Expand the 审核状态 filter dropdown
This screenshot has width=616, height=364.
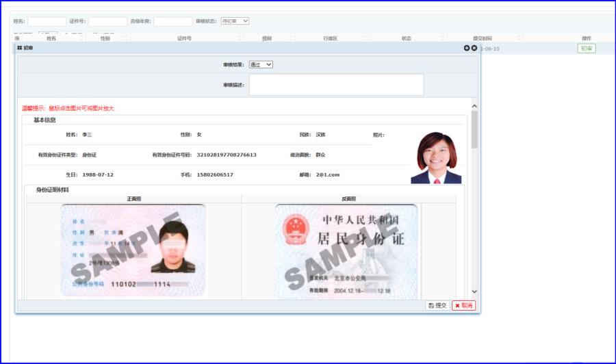pyautogui.click(x=235, y=21)
